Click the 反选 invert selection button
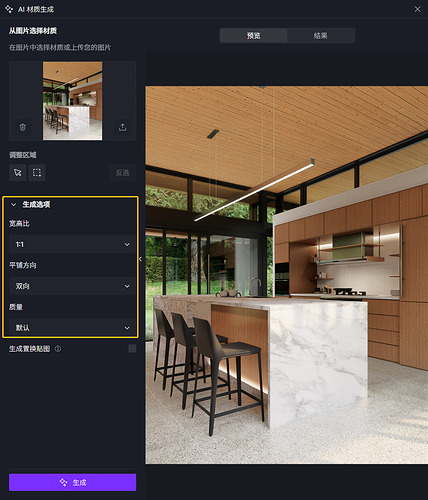 122,173
